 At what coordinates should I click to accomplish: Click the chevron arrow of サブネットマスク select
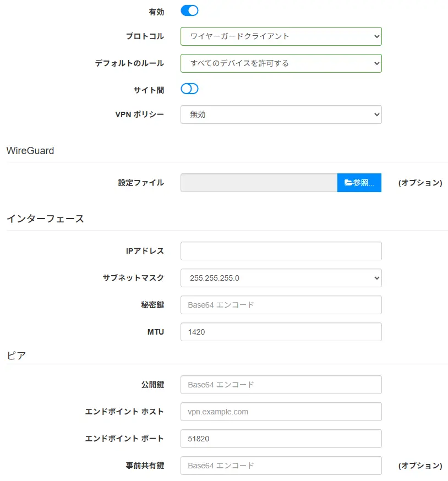point(377,278)
